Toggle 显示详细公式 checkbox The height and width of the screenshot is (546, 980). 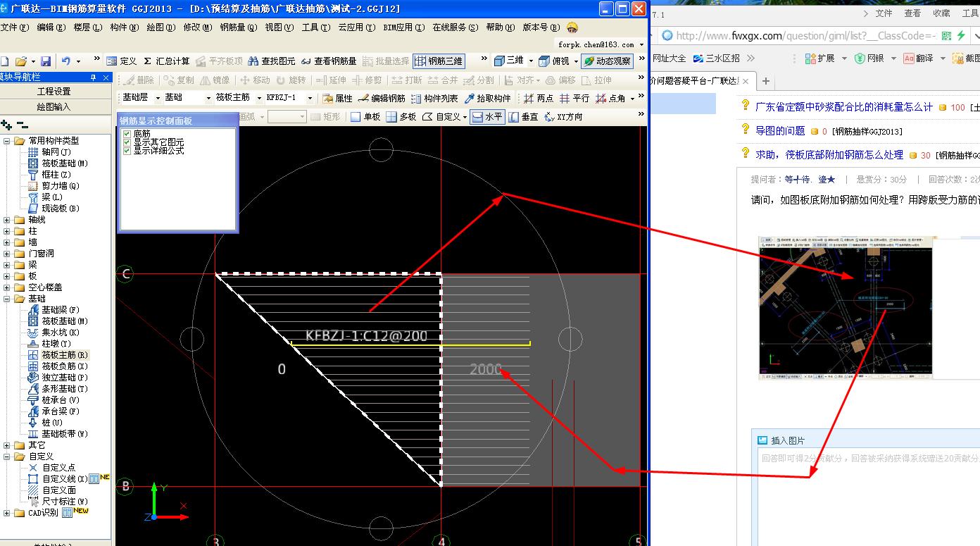coord(127,151)
